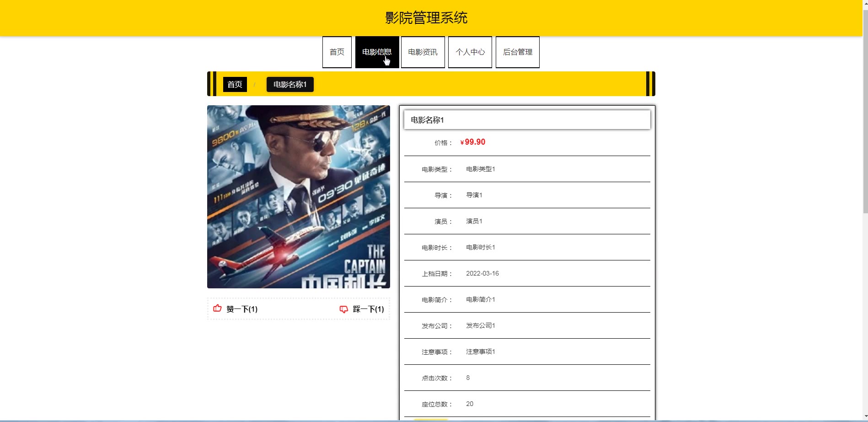Switch to the 后台管理 tab
Viewport: 868px width, 422px height.
[518, 52]
